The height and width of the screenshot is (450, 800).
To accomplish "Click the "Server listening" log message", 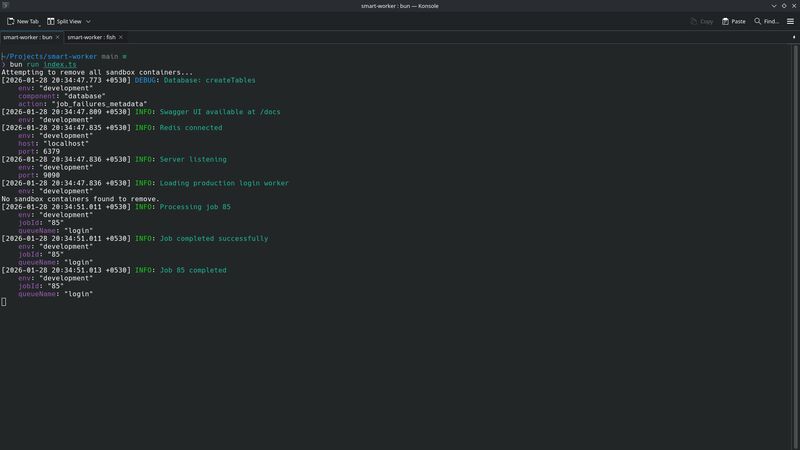I will pos(193,159).
